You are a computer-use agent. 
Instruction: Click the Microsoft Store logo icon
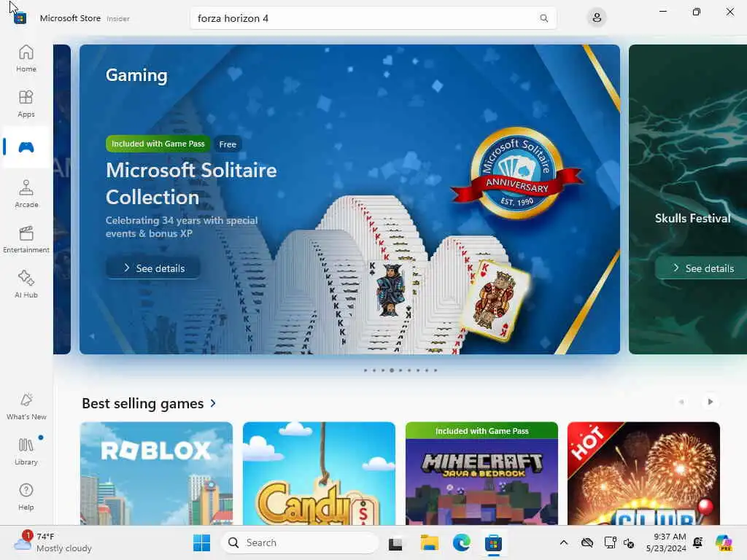click(20, 18)
